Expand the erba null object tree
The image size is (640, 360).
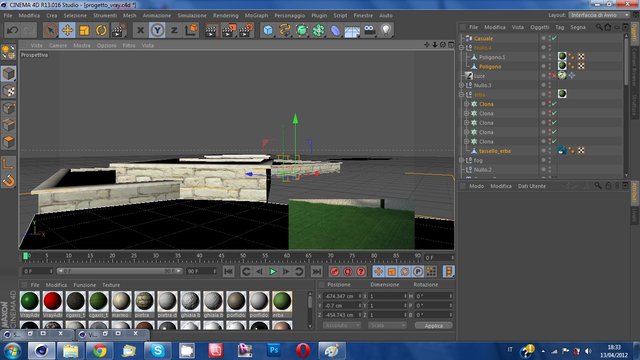(x=462, y=95)
